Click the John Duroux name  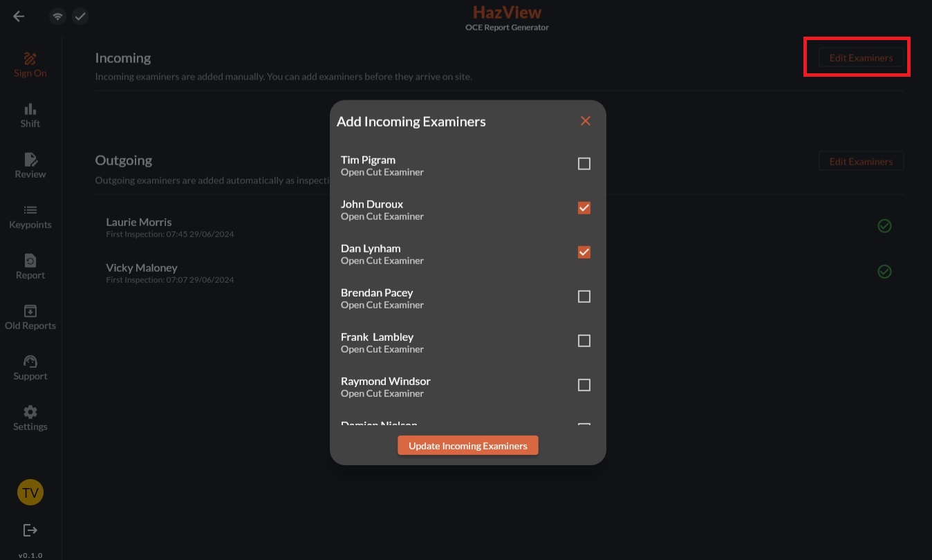point(372,204)
